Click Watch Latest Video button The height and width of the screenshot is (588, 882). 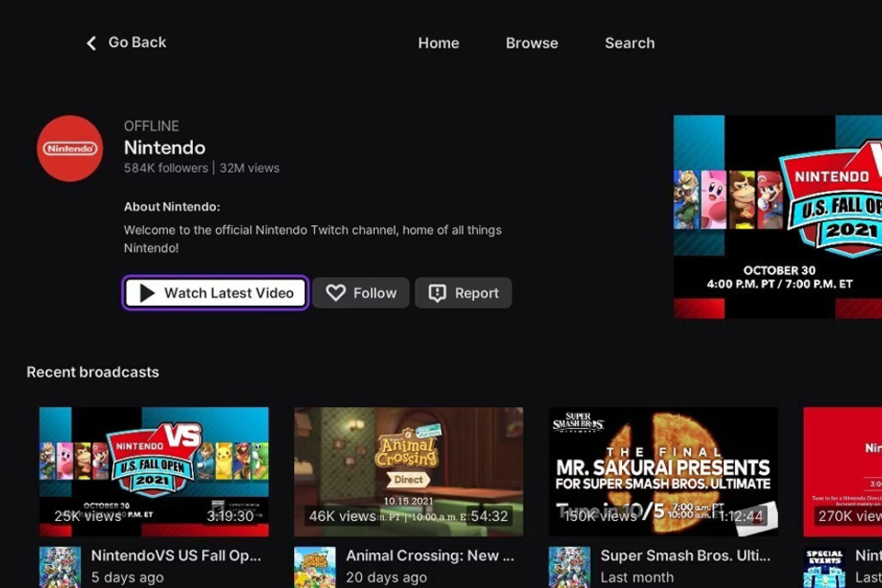coord(215,292)
